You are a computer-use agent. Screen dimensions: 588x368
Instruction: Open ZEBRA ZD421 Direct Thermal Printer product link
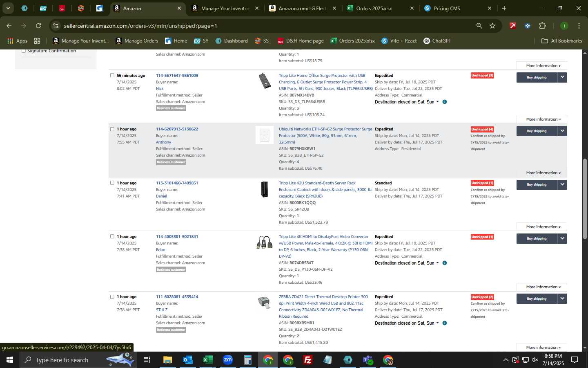[323, 306]
